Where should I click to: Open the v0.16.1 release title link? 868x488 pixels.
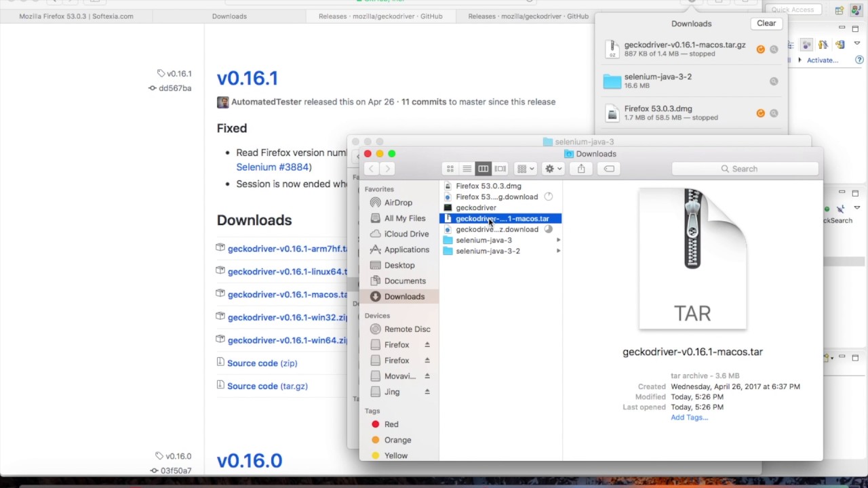tap(248, 79)
